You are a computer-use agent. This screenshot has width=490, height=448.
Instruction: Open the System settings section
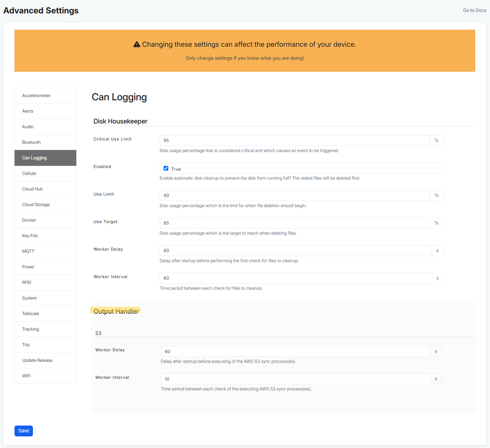click(x=45, y=298)
